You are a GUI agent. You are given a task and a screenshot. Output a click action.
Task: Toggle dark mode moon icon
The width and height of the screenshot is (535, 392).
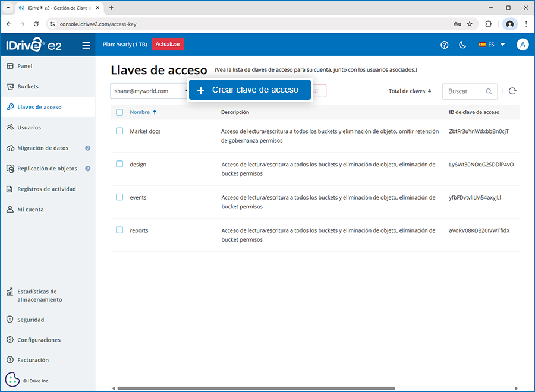point(462,45)
